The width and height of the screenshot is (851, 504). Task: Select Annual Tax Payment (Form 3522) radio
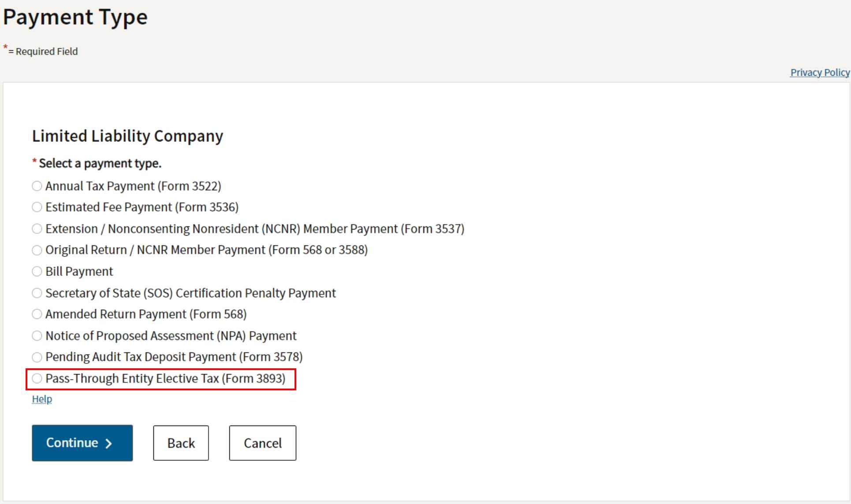[37, 186]
